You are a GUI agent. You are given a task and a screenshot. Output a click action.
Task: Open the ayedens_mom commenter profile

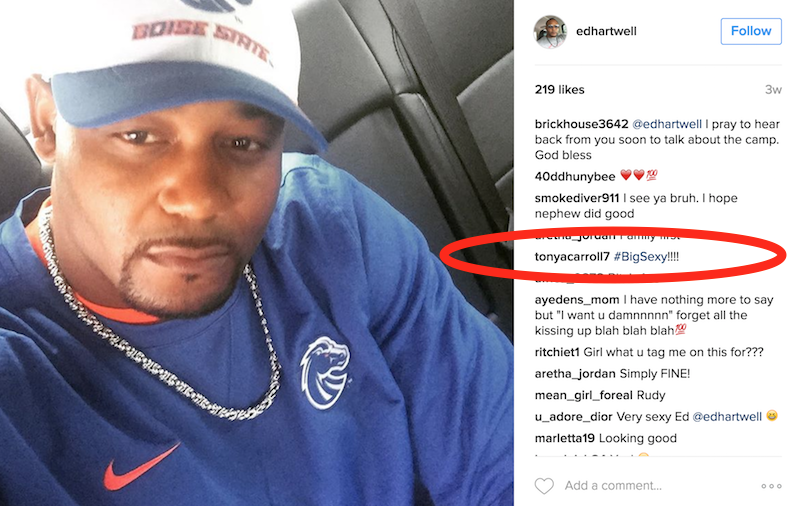coord(577,300)
